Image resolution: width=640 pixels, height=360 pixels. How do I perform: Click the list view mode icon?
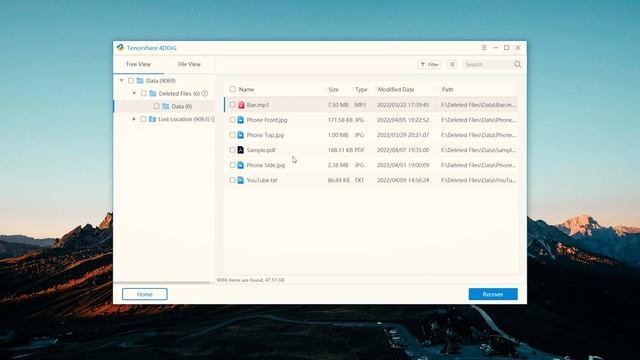click(x=452, y=64)
